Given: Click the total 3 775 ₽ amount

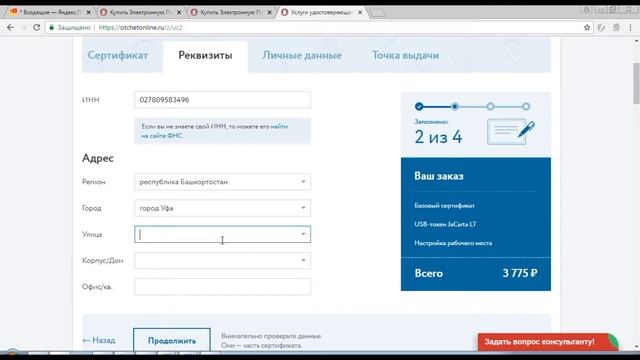Looking at the screenshot, I should [x=520, y=273].
